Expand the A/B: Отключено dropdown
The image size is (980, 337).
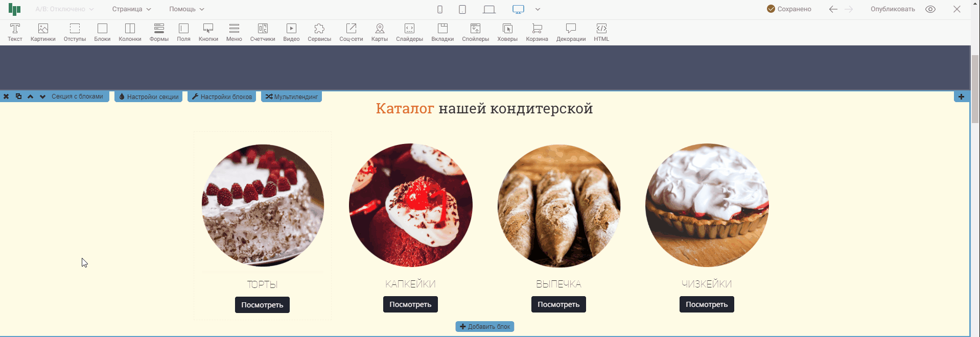click(x=64, y=9)
